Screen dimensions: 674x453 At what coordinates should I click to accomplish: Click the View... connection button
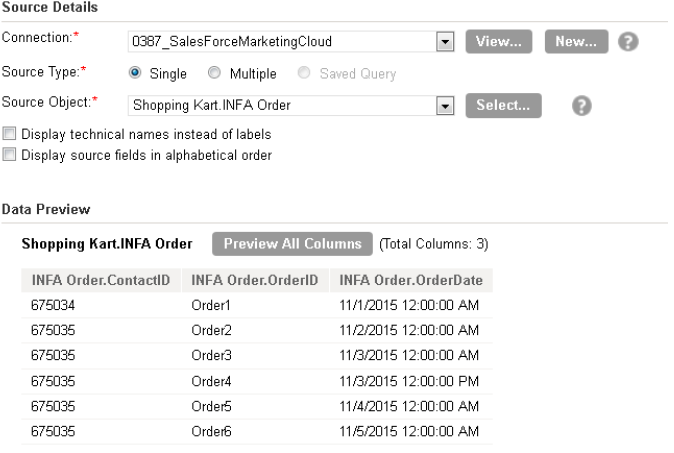499,42
